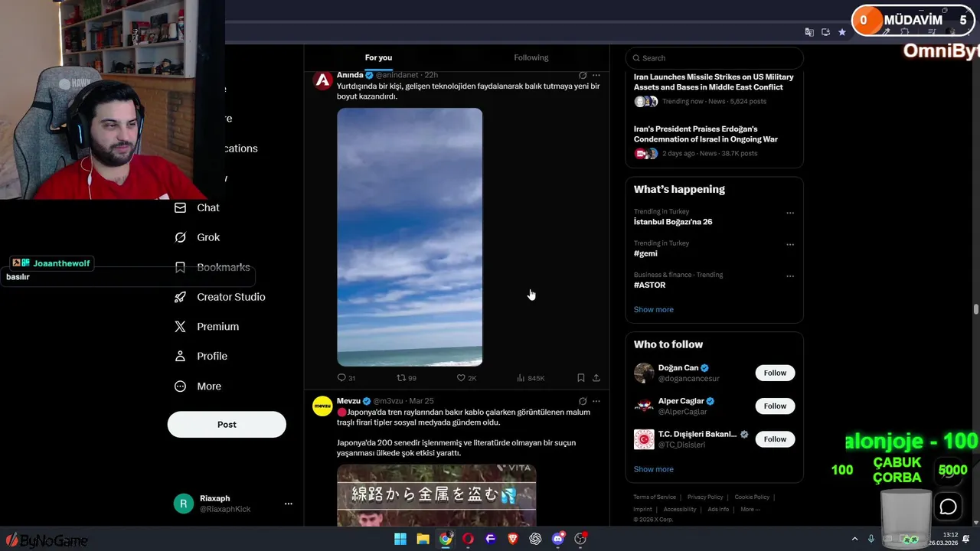The image size is (980, 551).
Task: Open the Mevzu profile avatar
Action: click(x=322, y=406)
